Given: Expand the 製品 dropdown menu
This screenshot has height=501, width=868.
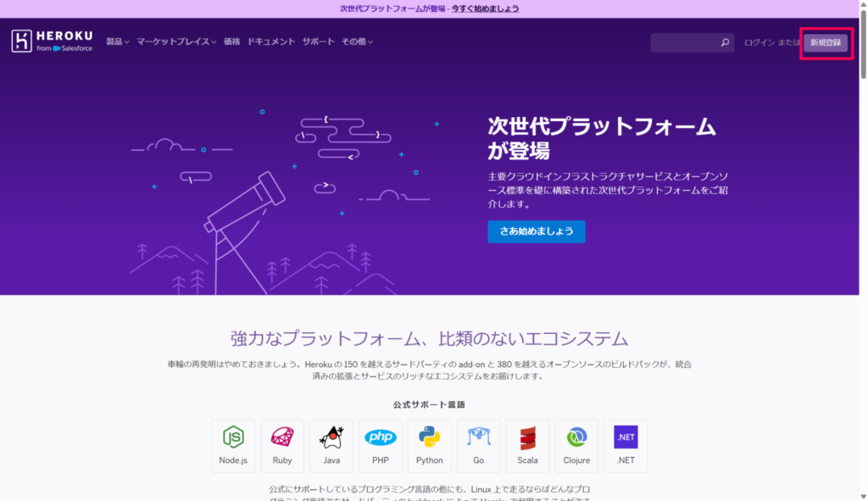Looking at the screenshot, I should pos(117,42).
